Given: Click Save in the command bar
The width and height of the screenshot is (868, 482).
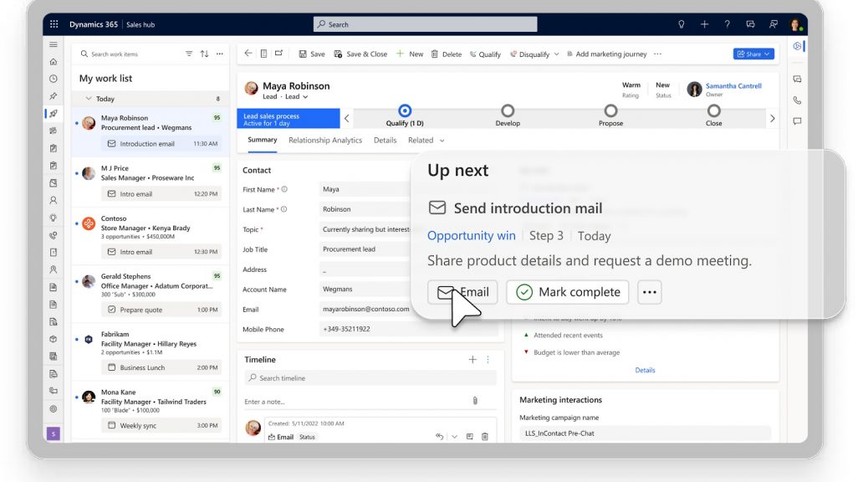Looking at the screenshot, I should coord(312,54).
